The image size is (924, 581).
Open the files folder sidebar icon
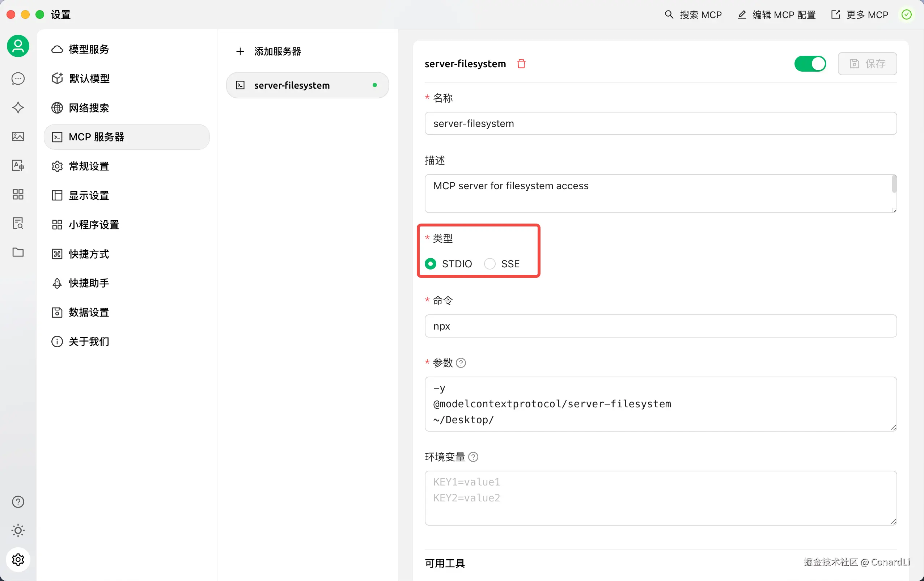click(18, 252)
